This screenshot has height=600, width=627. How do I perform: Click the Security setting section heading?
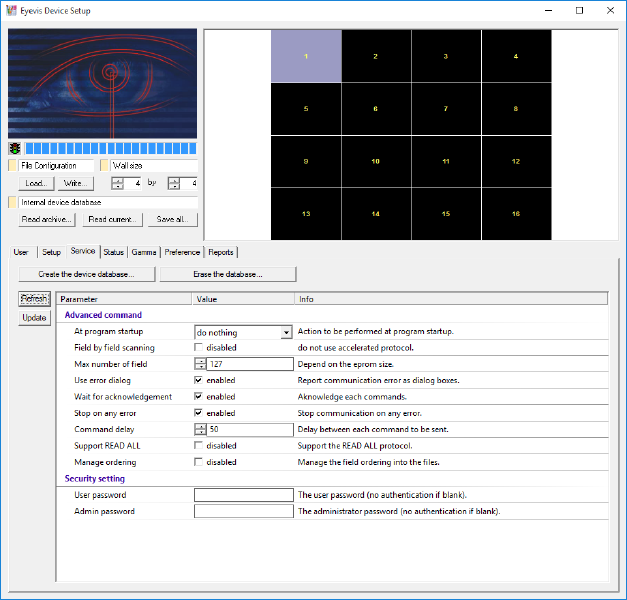pos(95,478)
